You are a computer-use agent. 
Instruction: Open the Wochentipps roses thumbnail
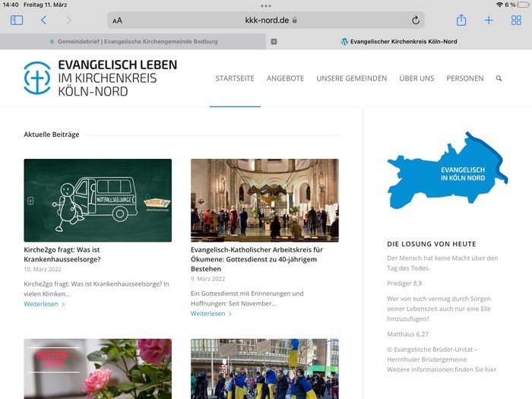[98, 369]
